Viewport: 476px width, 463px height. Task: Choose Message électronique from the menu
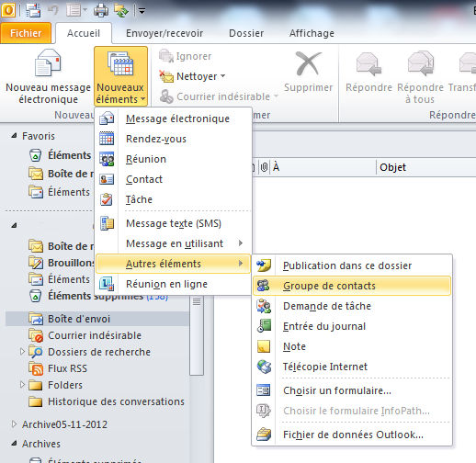click(174, 119)
